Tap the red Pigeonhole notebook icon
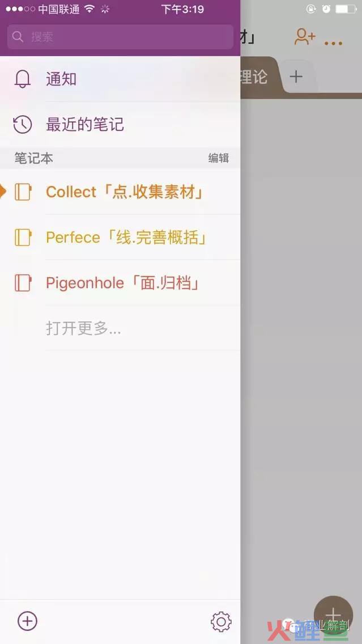The height and width of the screenshot is (644, 362). [x=23, y=282]
